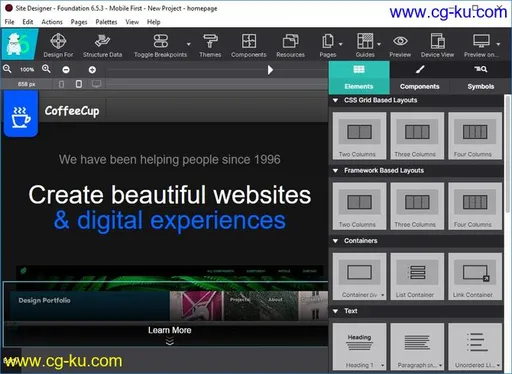Viewport: 512px width, 374px height.
Task: Select CSS Grid Two Columns layout
Action: 359,136
